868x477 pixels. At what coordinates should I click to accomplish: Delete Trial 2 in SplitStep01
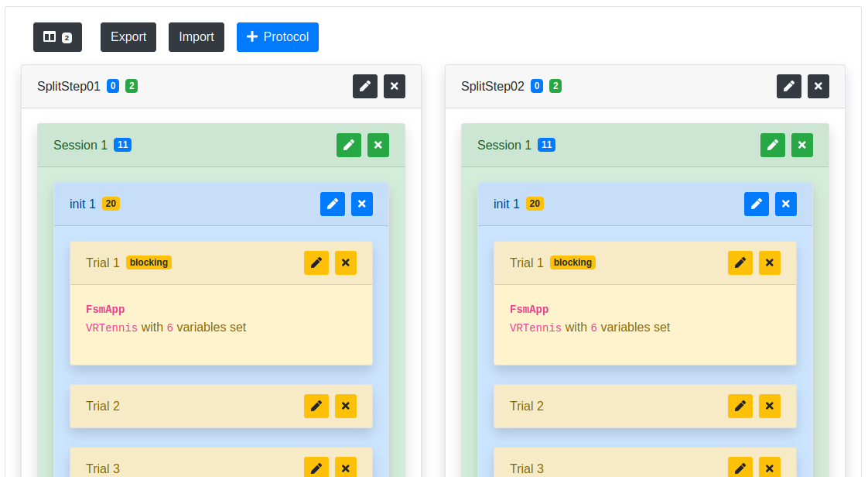click(x=346, y=406)
